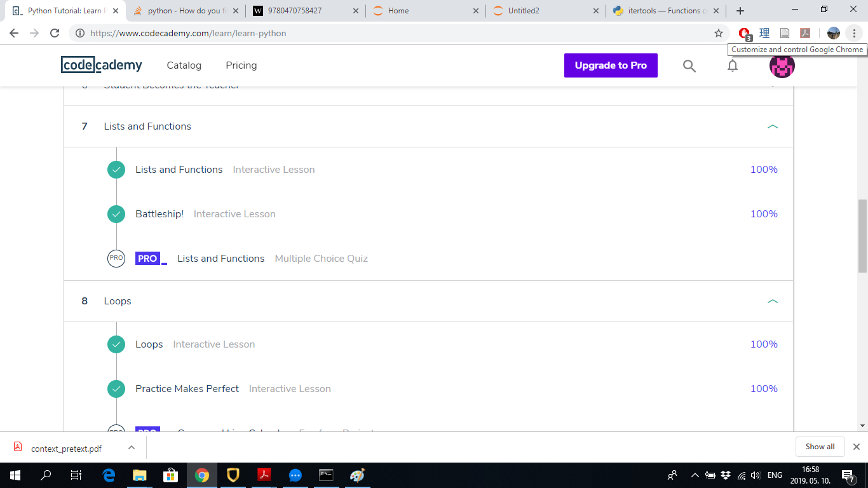Click the browser forward arrow
The width and height of the screenshot is (868, 488).
[x=34, y=33]
